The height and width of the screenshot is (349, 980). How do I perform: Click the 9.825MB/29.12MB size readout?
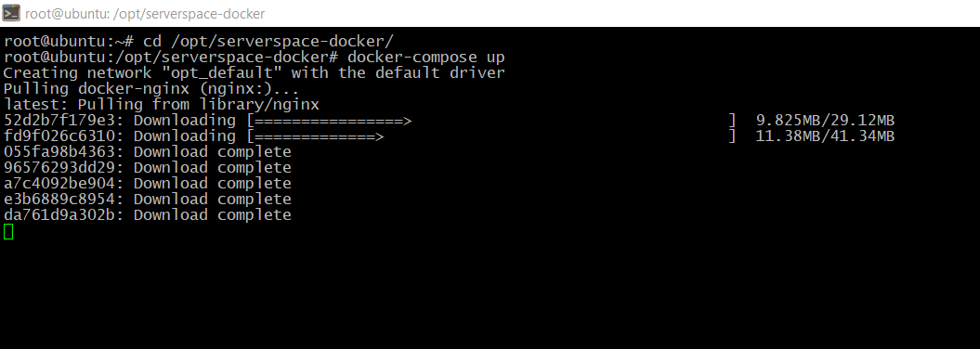click(x=825, y=121)
